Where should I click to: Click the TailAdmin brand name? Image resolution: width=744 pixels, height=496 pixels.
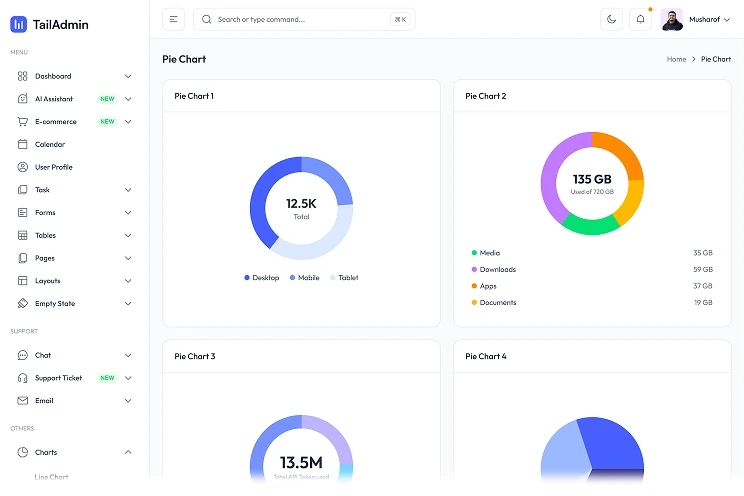click(60, 25)
